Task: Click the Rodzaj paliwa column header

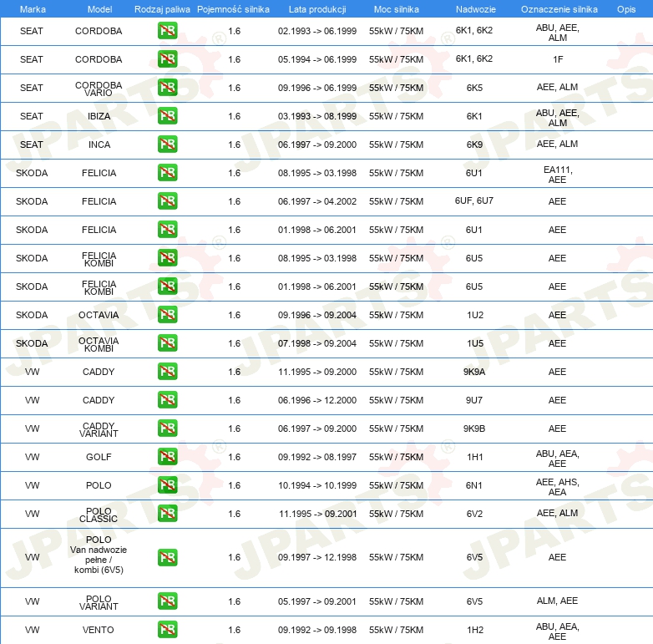Action: pyautogui.click(x=162, y=9)
